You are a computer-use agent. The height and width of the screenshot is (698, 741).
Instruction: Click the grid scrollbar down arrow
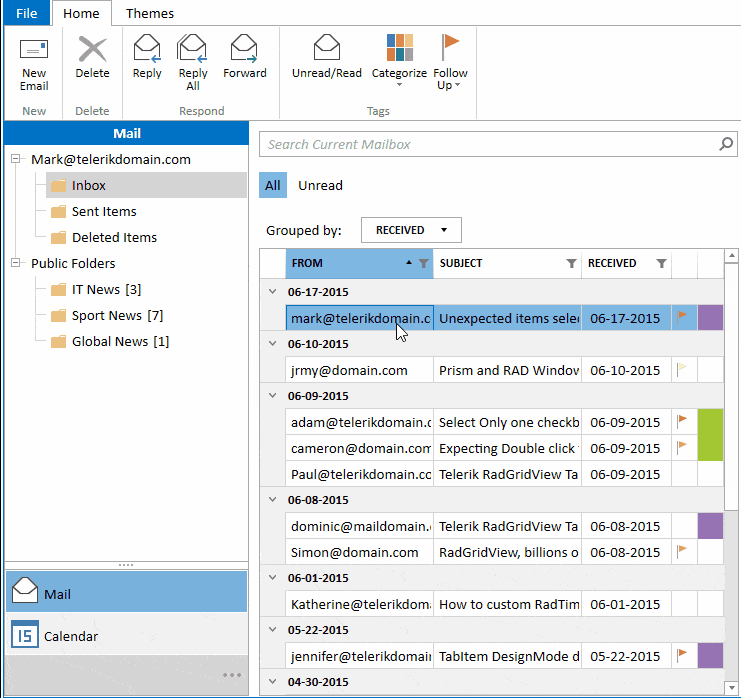(731, 687)
